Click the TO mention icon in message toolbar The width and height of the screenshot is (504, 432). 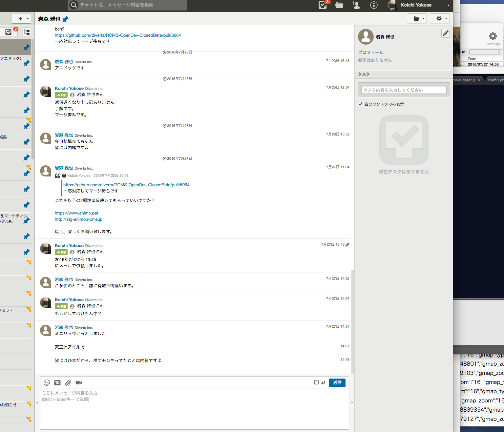click(57, 383)
